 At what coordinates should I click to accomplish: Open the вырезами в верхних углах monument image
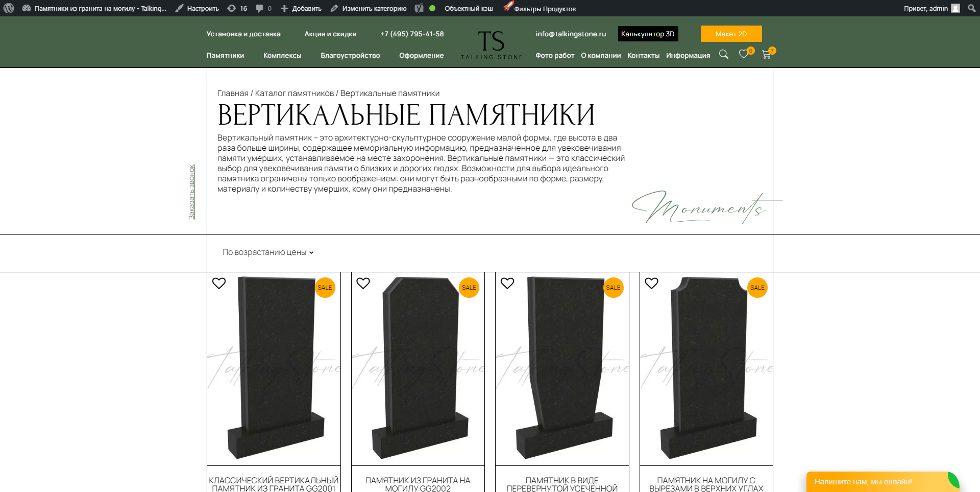point(706,369)
